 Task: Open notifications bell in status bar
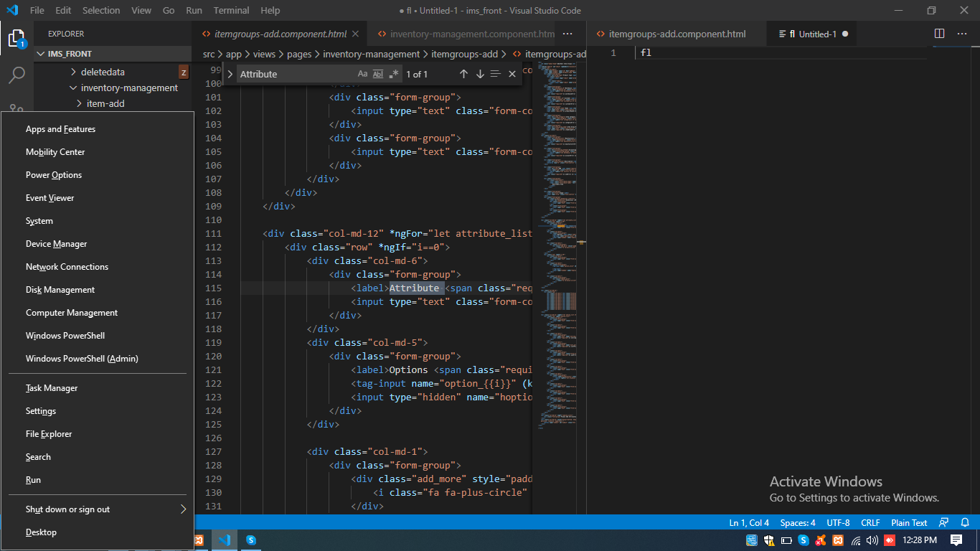[x=965, y=522]
